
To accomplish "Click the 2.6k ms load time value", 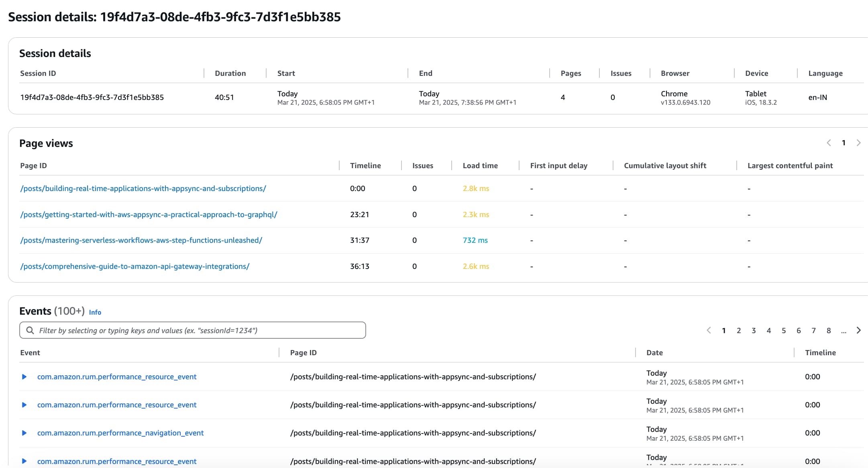I will click(x=476, y=267).
